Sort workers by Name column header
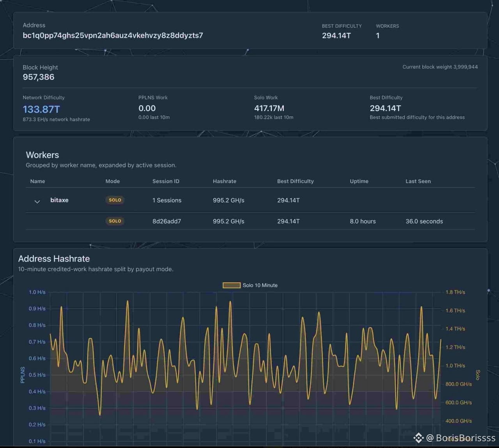Image resolution: width=499 pixels, height=448 pixels. tap(37, 181)
